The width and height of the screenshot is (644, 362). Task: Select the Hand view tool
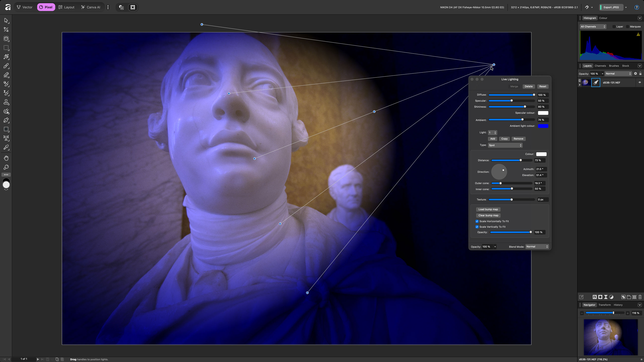pyautogui.click(x=6, y=158)
